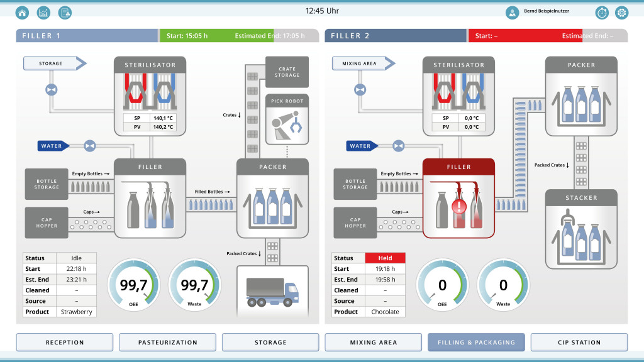
Task: Switch to the Filling & Packaging tab
Action: coord(475,342)
